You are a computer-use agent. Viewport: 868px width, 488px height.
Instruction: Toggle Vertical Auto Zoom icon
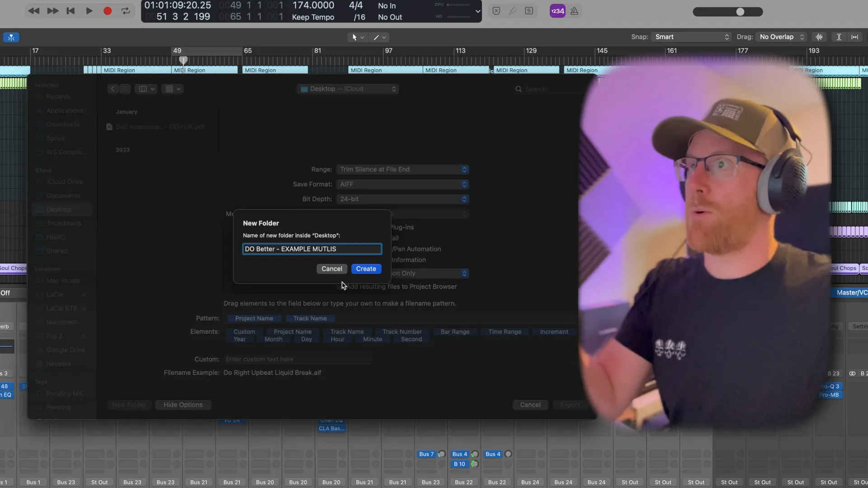click(839, 37)
